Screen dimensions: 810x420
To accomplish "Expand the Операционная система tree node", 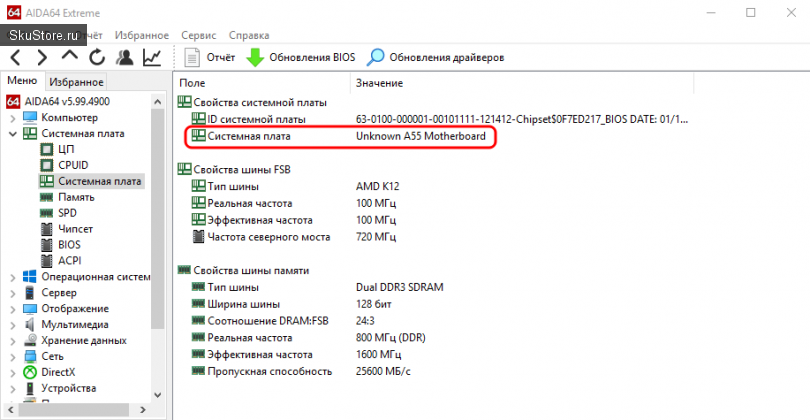I will pos(12,277).
